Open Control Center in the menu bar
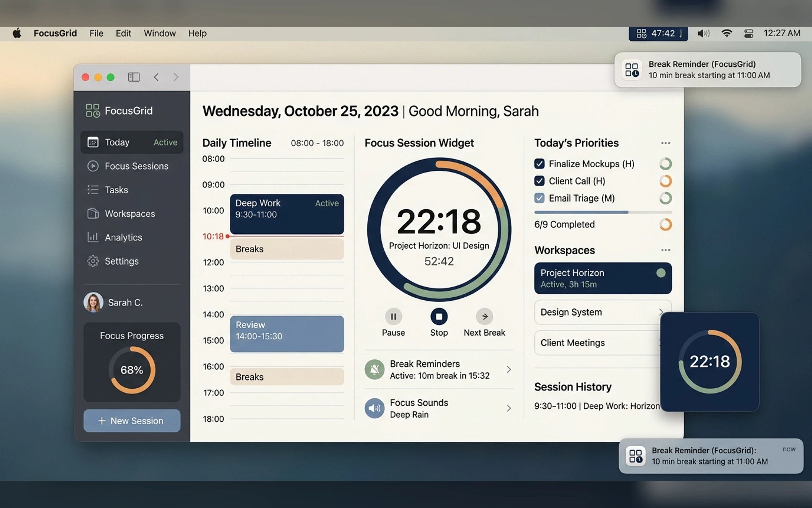 click(748, 34)
